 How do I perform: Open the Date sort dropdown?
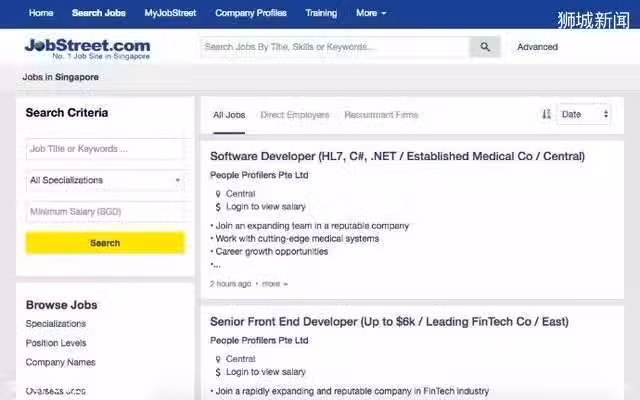click(584, 114)
